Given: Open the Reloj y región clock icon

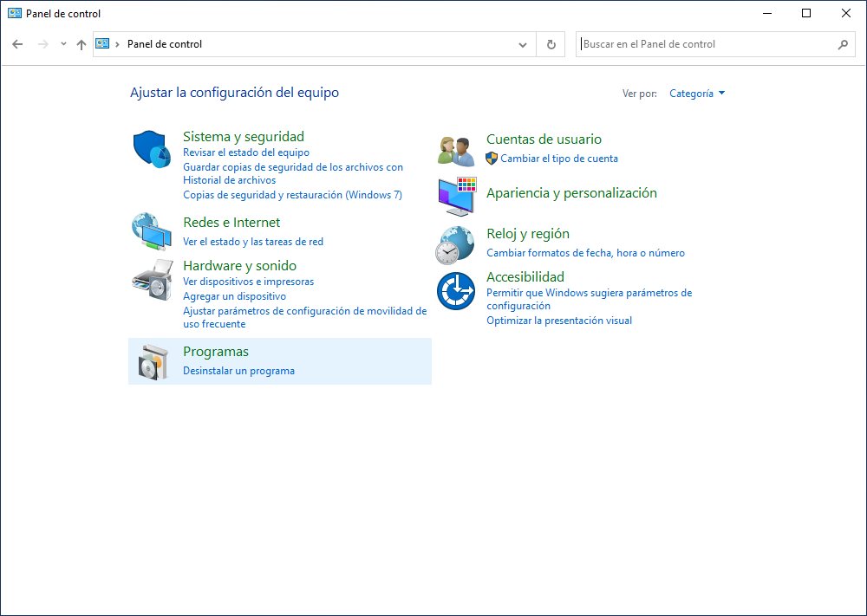Looking at the screenshot, I should tap(455, 245).
